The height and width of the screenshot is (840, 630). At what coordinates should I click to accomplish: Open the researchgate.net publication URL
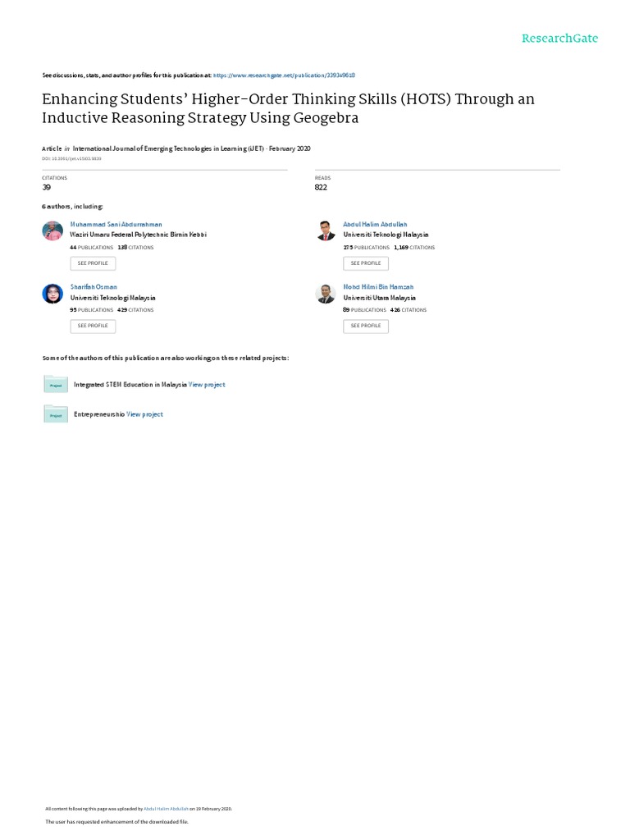284,75
